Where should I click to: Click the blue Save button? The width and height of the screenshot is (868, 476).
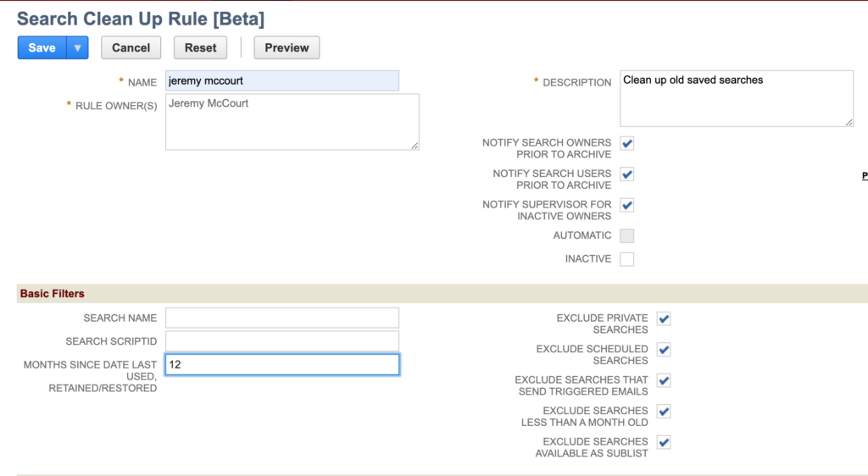42,48
